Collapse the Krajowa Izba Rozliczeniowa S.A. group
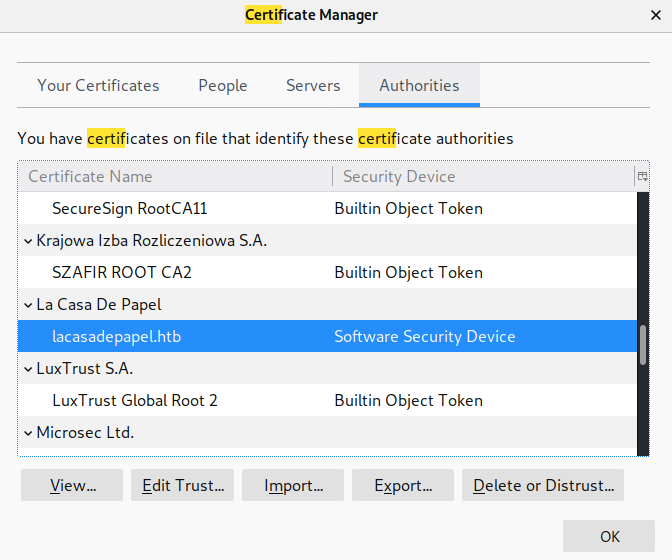This screenshot has height=560, width=672. (27, 241)
